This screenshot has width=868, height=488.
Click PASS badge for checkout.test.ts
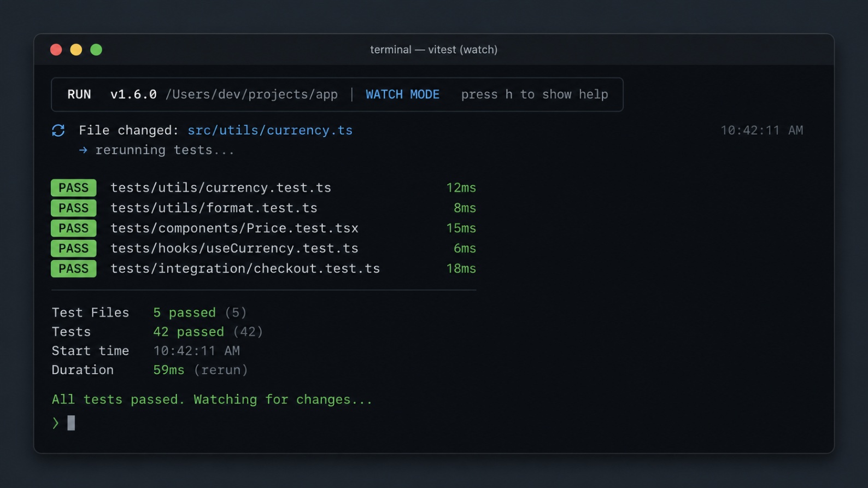point(74,268)
